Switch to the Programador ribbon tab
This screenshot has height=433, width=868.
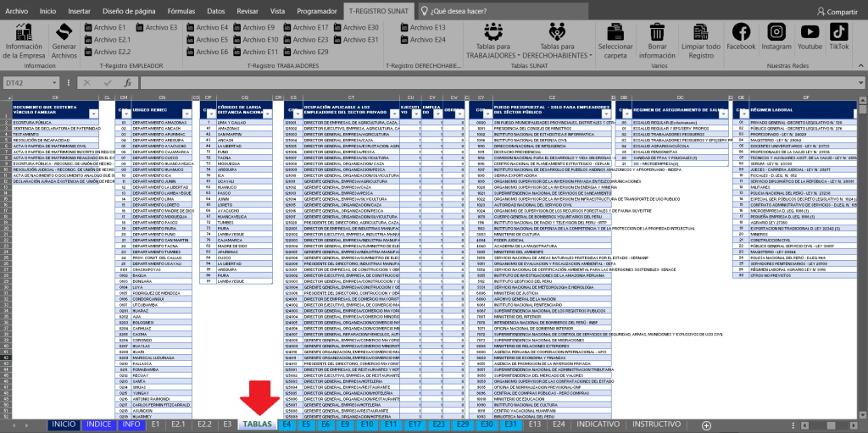pos(316,11)
